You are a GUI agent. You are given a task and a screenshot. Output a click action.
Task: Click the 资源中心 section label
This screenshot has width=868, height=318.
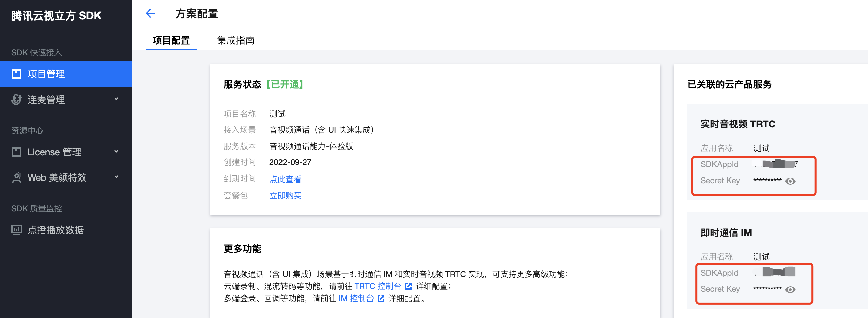pos(27,130)
